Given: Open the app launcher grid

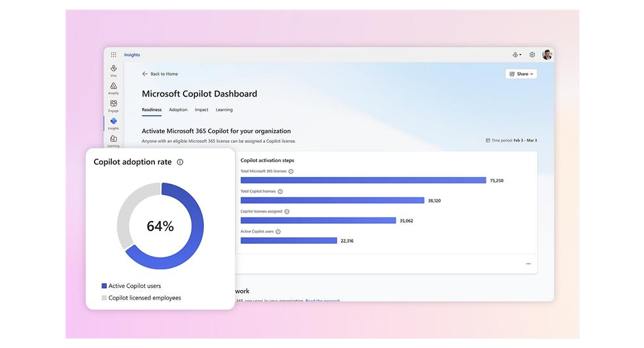Looking at the screenshot, I should point(113,55).
